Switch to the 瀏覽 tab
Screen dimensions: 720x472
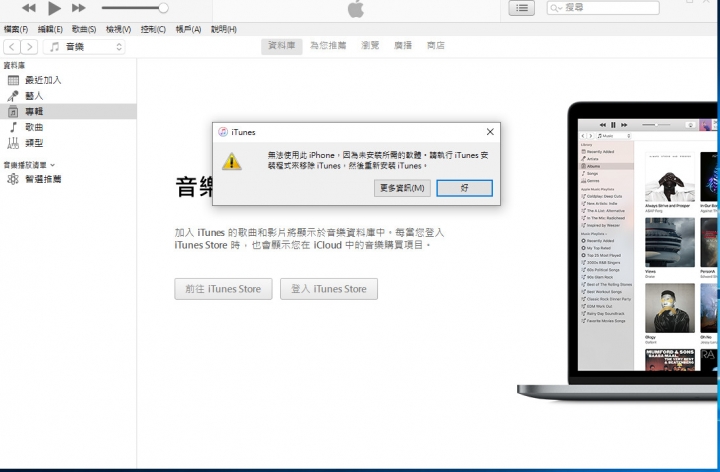(x=370, y=46)
